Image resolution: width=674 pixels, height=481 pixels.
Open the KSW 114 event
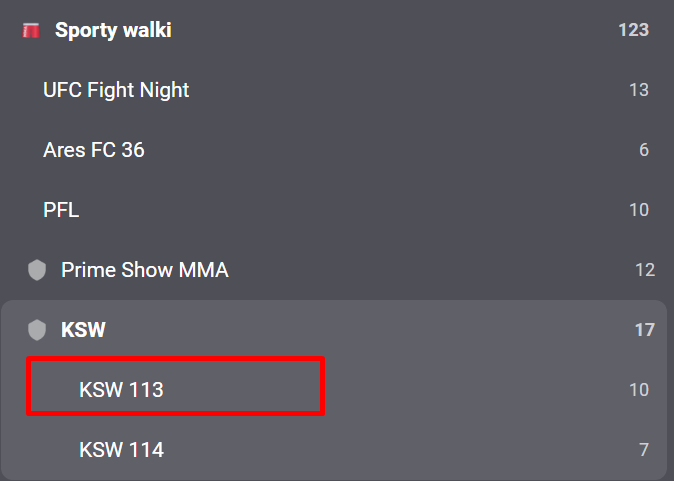pos(121,450)
